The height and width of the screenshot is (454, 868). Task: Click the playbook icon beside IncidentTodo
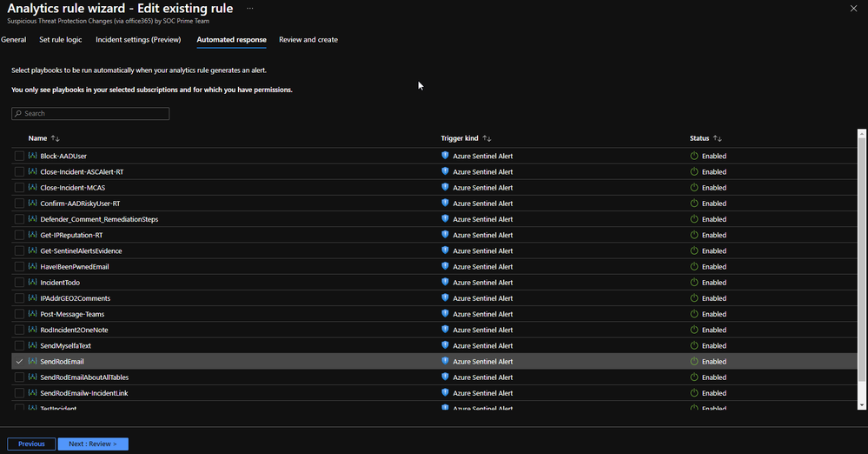pyautogui.click(x=33, y=282)
